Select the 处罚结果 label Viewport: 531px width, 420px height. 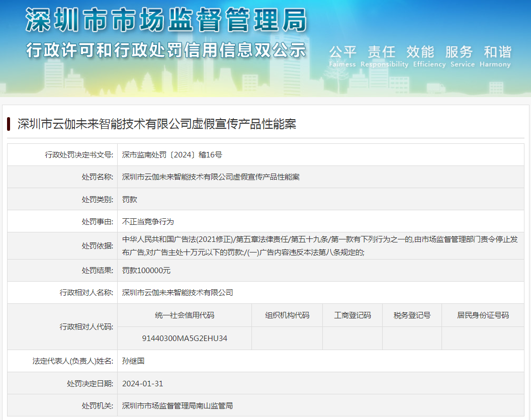[x=97, y=270]
